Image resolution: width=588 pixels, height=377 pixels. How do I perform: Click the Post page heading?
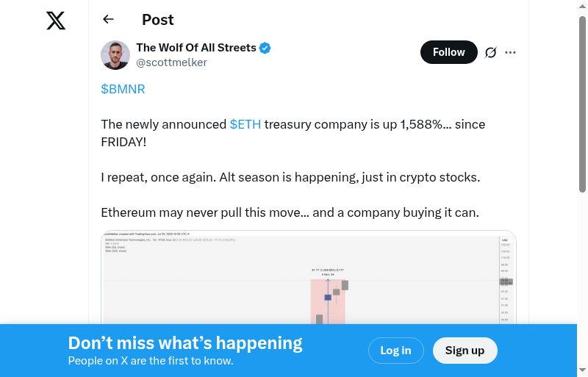[158, 20]
